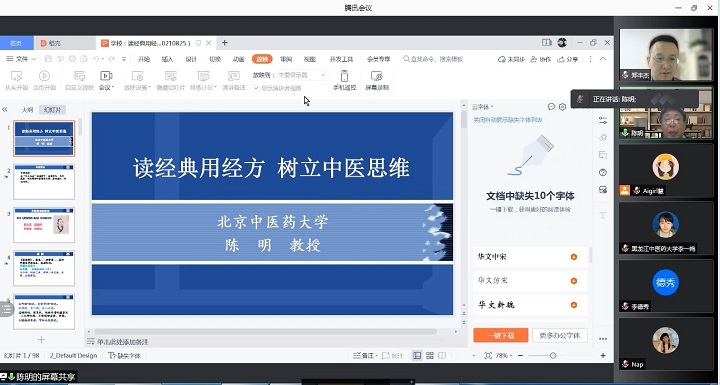Viewport: 720px width, 385px height.
Task: Expand the 会议 meeting dropdown
Action: (107, 80)
